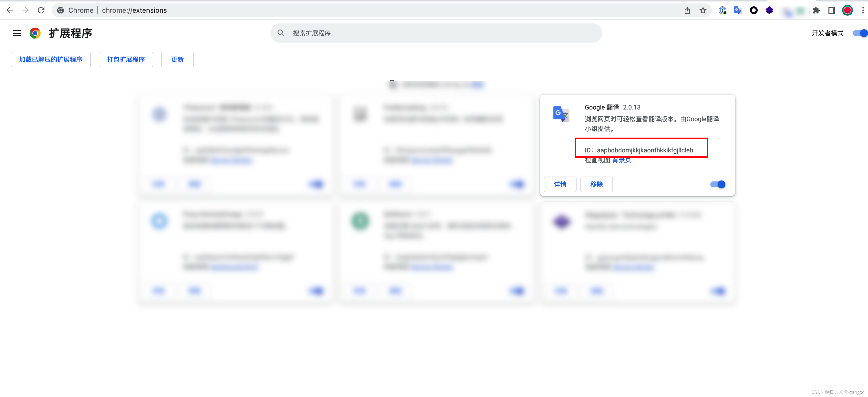The width and height of the screenshot is (868, 397).
Task: Toggle the browser side panel icon
Action: click(x=832, y=10)
